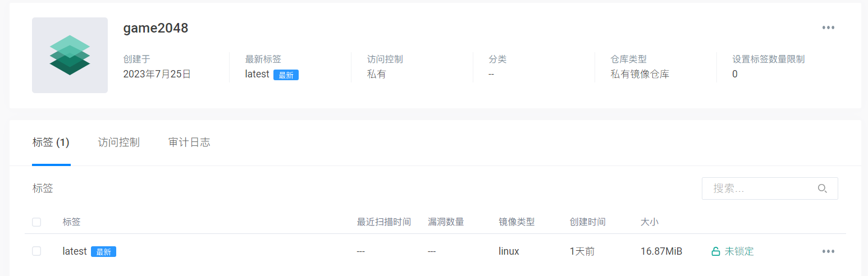The width and height of the screenshot is (868, 276).
Task: Click the 未锁定 lock status text
Action: (x=739, y=251)
